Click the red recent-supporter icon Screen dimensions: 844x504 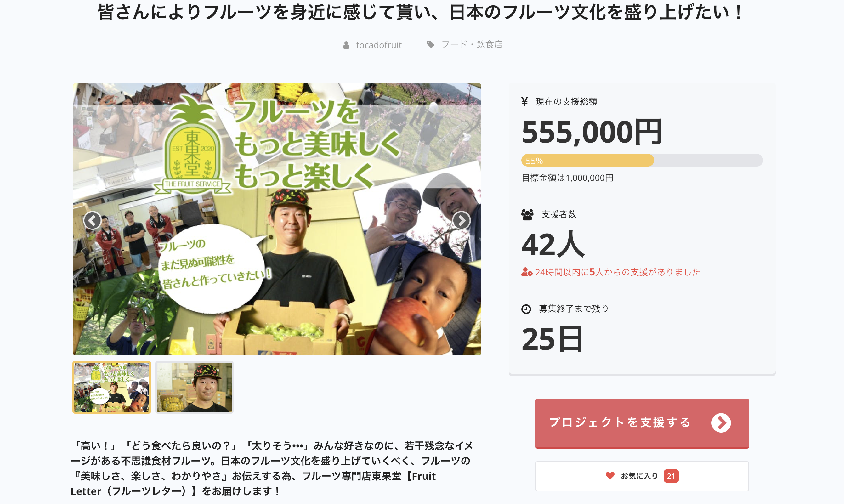click(526, 272)
